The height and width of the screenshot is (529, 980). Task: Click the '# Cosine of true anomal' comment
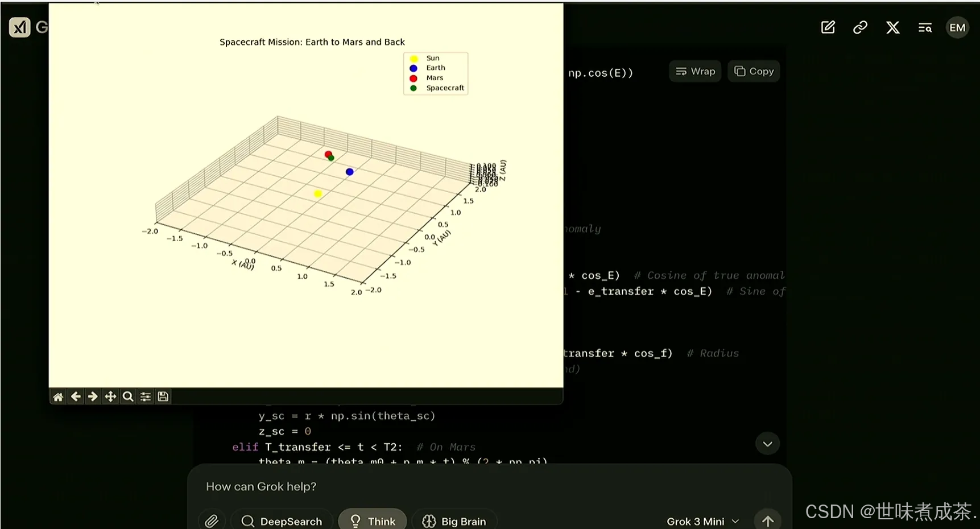point(709,275)
